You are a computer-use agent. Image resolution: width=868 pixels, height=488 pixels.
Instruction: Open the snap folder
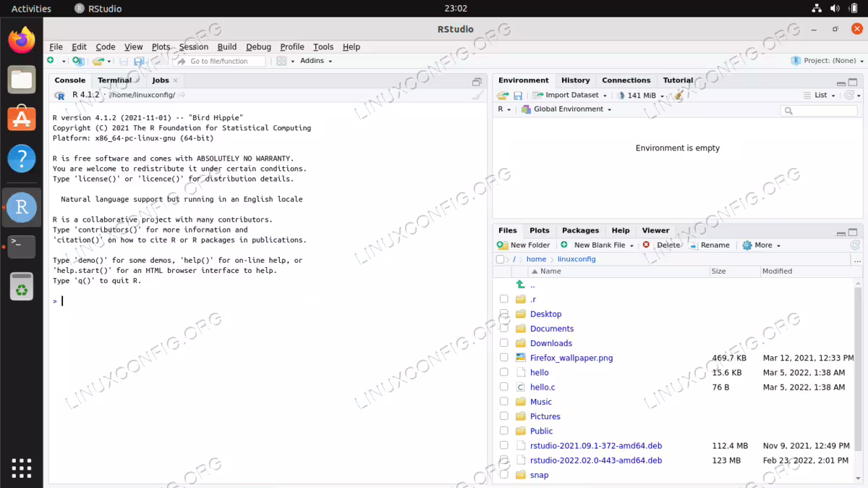click(539, 475)
